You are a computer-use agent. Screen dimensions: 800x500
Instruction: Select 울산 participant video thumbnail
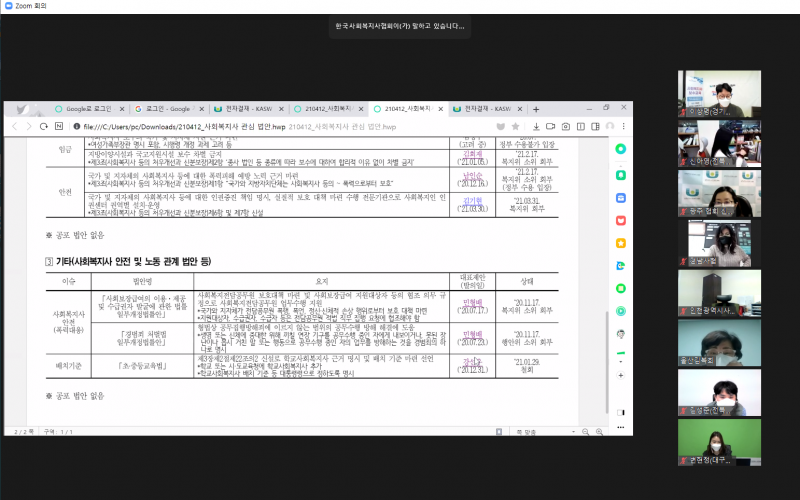[x=719, y=343]
